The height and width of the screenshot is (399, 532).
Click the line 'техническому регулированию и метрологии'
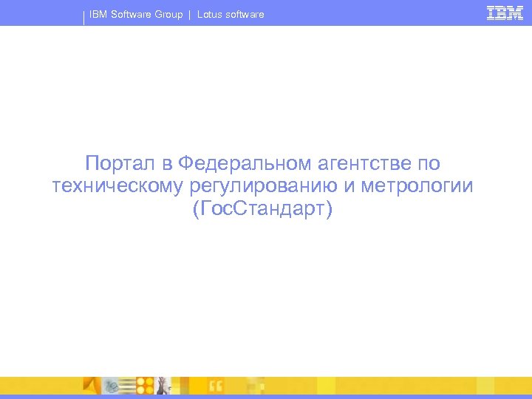click(262, 186)
